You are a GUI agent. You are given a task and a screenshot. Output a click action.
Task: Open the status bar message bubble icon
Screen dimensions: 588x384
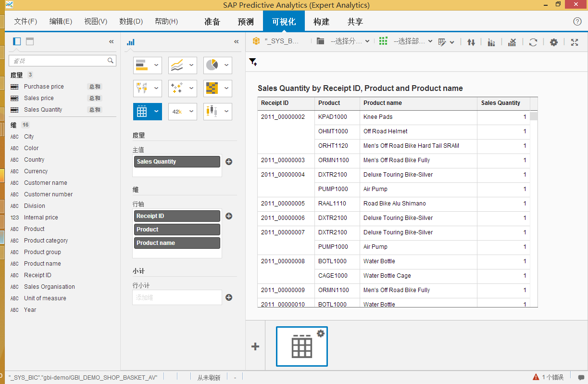click(581, 377)
